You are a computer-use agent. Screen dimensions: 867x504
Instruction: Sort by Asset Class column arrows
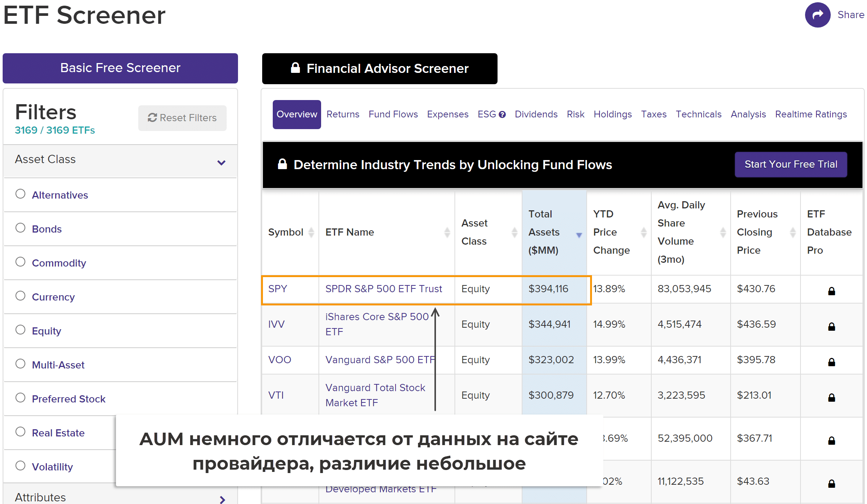pyautogui.click(x=514, y=232)
